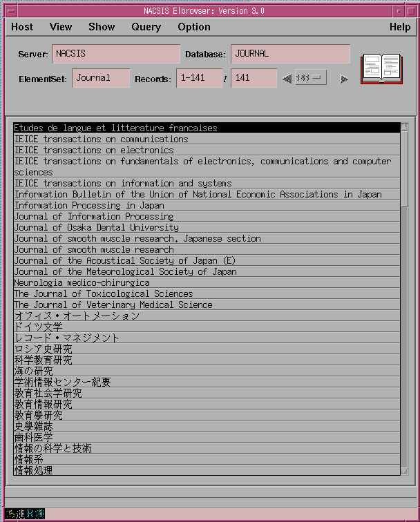Select 学術情報センター紀要 row
420x522 pixels.
point(207,382)
